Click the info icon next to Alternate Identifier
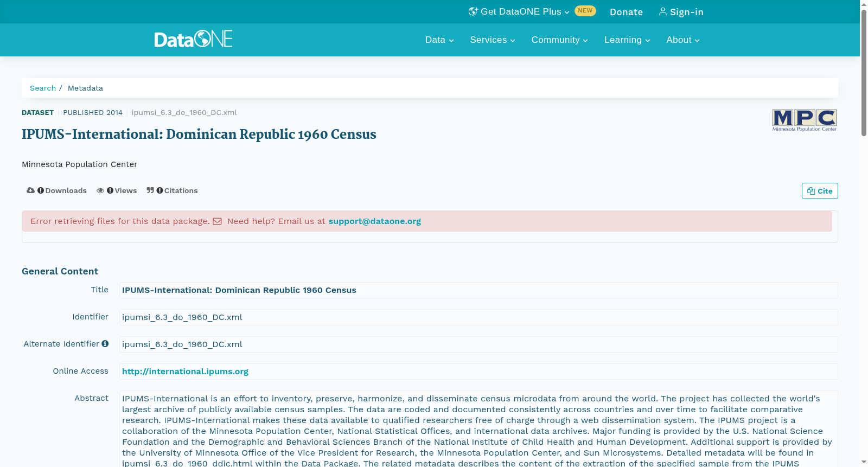868x467 pixels. coord(105,343)
